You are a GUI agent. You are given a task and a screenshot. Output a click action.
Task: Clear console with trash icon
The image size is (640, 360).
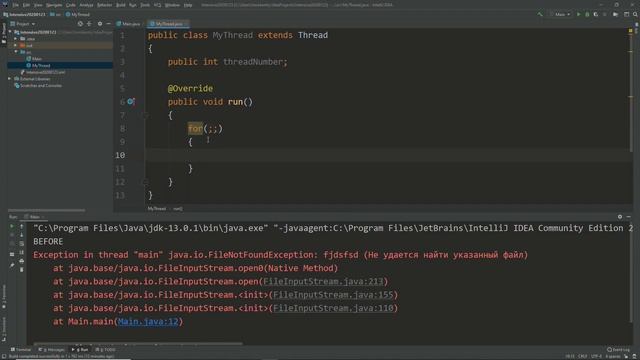(x=22, y=269)
